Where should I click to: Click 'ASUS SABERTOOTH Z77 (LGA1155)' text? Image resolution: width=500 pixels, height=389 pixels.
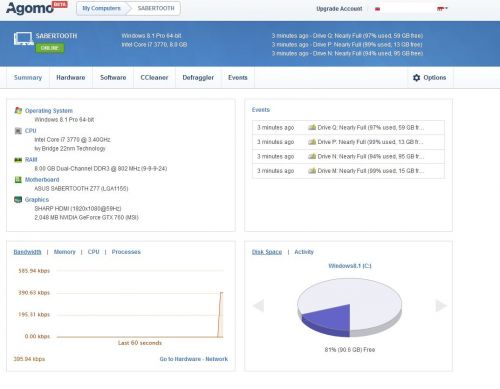coord(81,188)
